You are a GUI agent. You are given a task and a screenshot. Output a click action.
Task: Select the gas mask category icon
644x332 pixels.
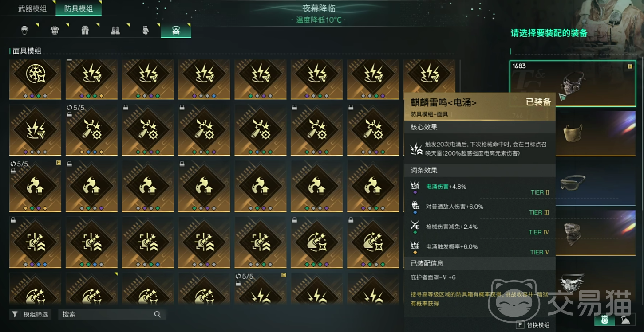[x=176, y=30]
